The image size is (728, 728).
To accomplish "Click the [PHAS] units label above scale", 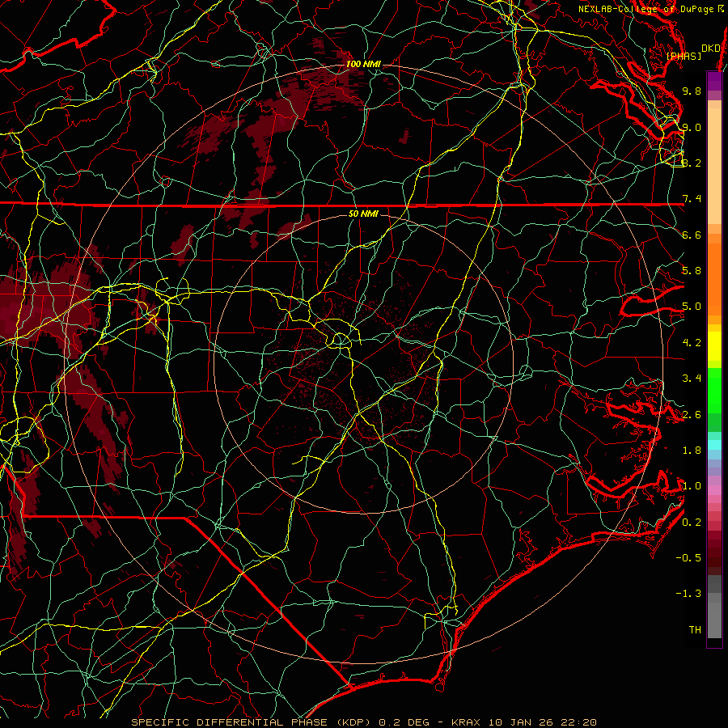I will [684, 56].
